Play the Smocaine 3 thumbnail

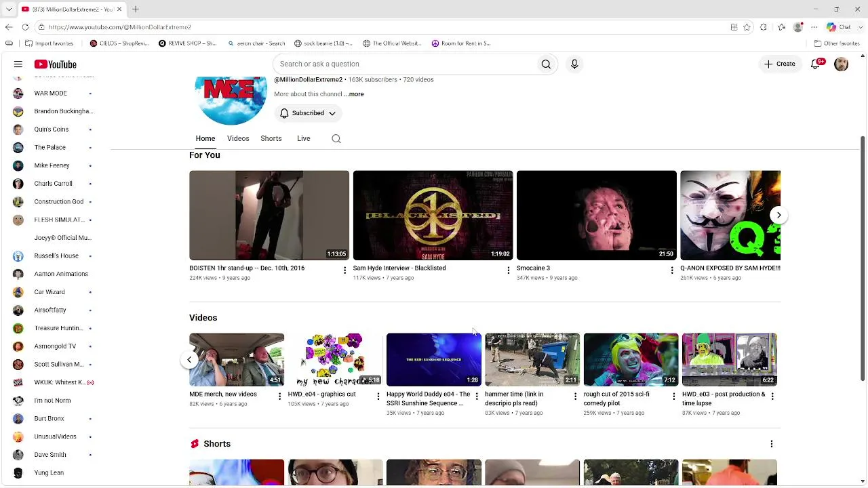tap(597, 216)
